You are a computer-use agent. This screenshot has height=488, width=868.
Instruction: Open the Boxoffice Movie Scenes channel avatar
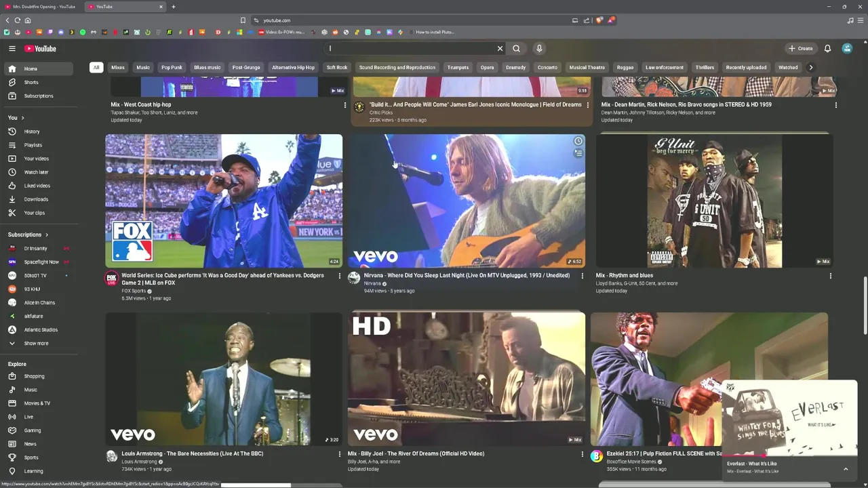click(x=597, y=456)
